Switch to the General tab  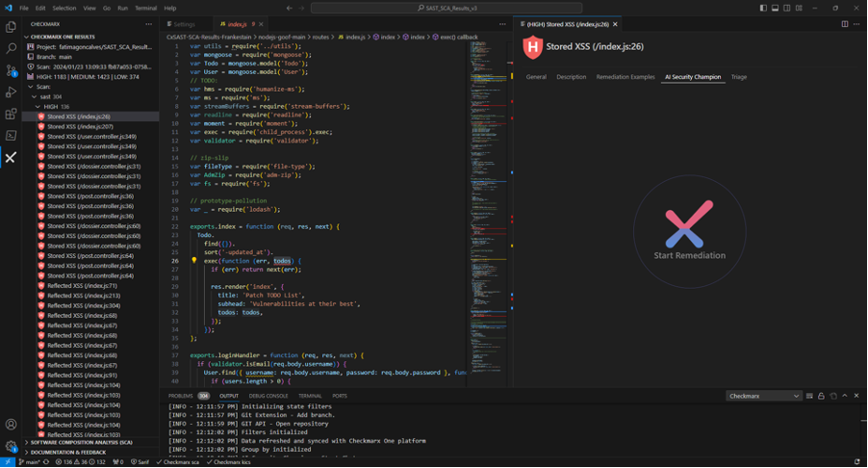click(536, 77)
